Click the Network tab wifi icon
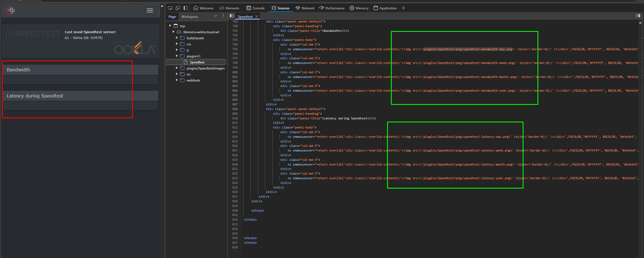Screen dimensions: 644x258 click(298, 8)
